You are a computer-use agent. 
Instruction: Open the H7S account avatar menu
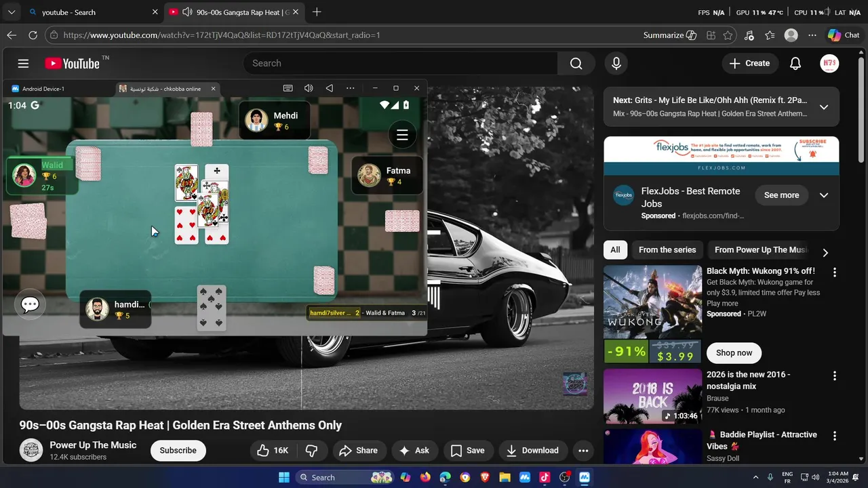pyautogui.click(x=829, y=63)
